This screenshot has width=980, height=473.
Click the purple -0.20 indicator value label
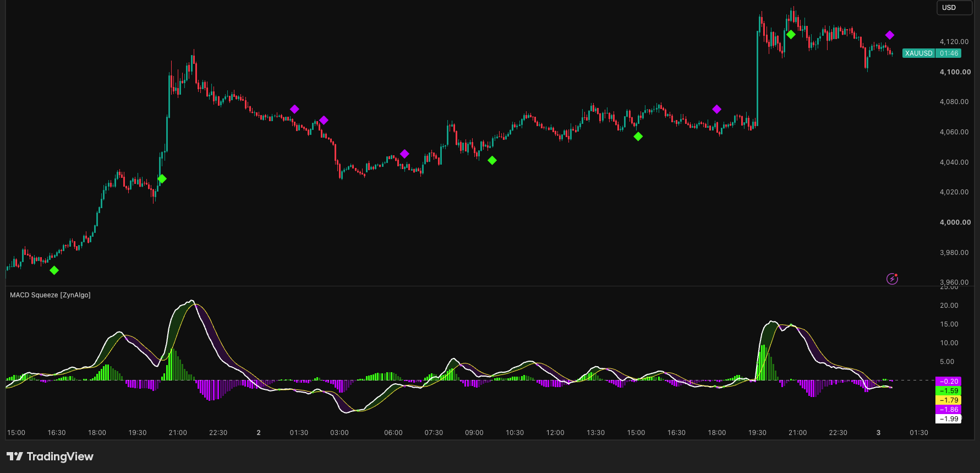949,382
